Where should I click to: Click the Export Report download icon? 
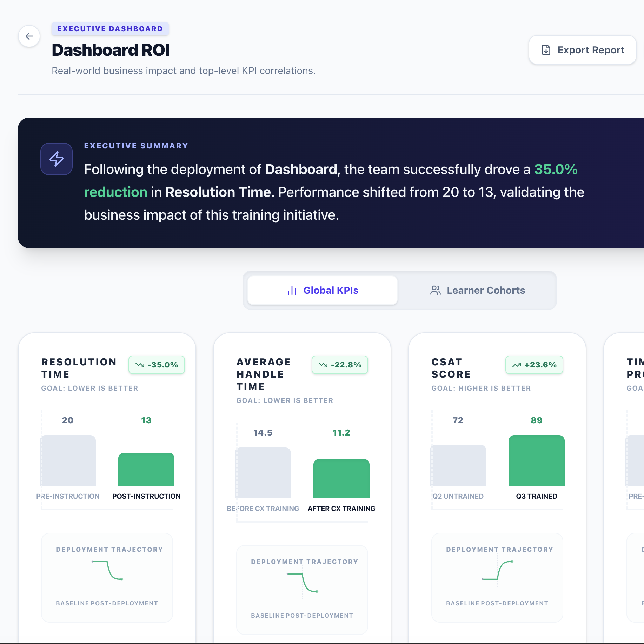[546, 50]
